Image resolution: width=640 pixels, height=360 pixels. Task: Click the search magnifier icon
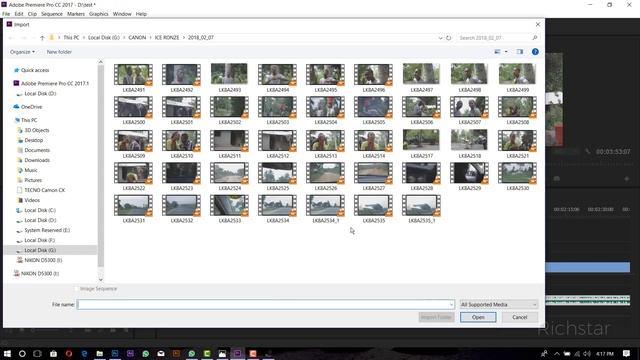(x=535, y=38)
